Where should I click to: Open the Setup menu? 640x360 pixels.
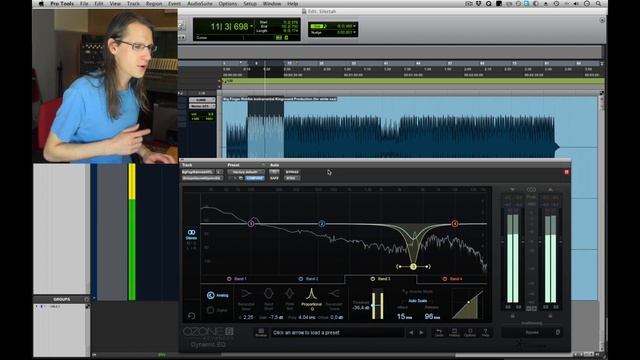coord(250,4)
